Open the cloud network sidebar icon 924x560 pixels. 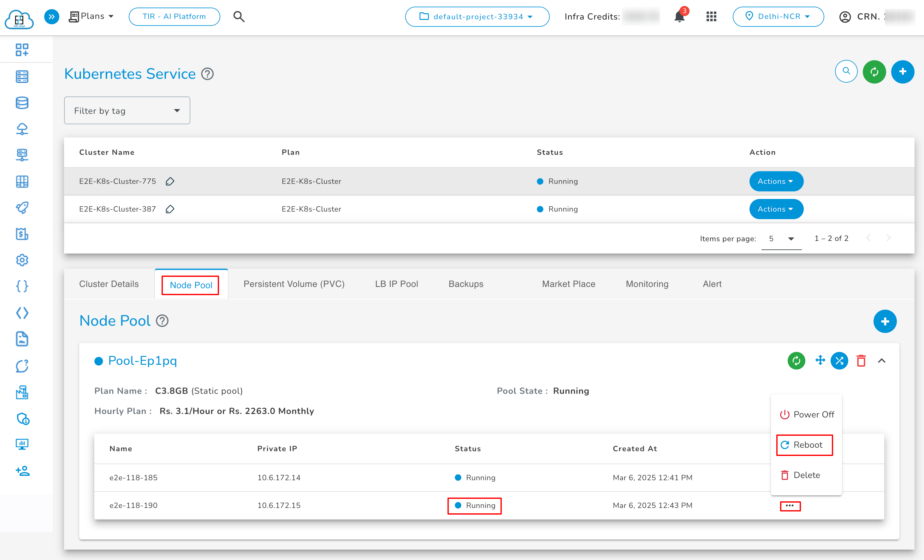(22, 129)
